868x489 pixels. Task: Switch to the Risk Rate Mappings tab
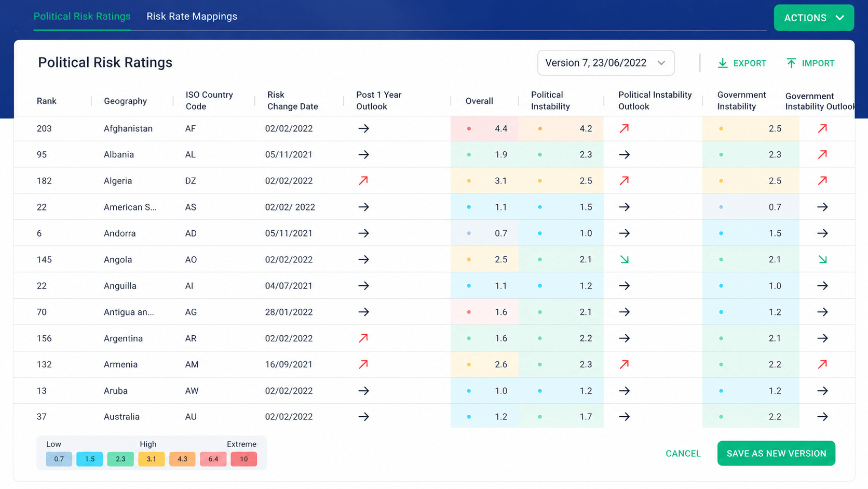coord(192,17)
